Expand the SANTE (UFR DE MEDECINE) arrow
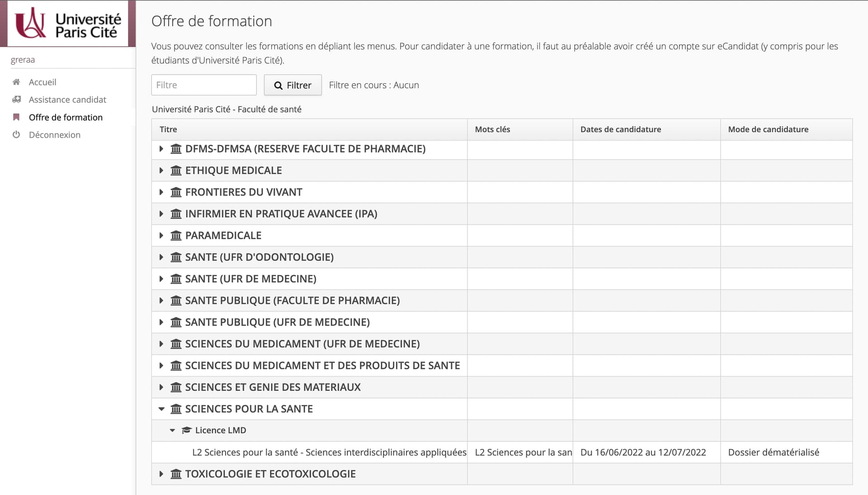The width and height of the screenshot is (868, 495). [x=161, y=279]
